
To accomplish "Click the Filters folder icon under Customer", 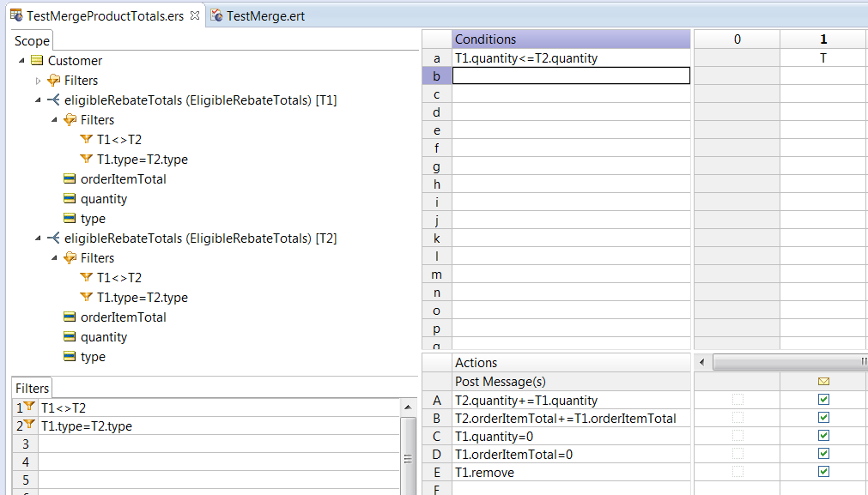I will tap(54, 80).
